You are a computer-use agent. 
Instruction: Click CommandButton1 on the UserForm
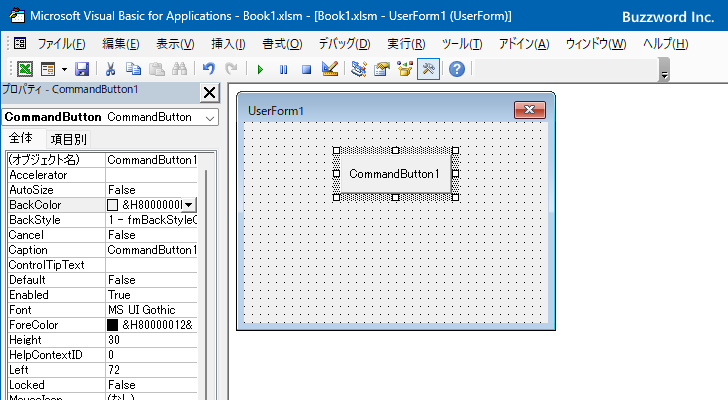(395, 174)
